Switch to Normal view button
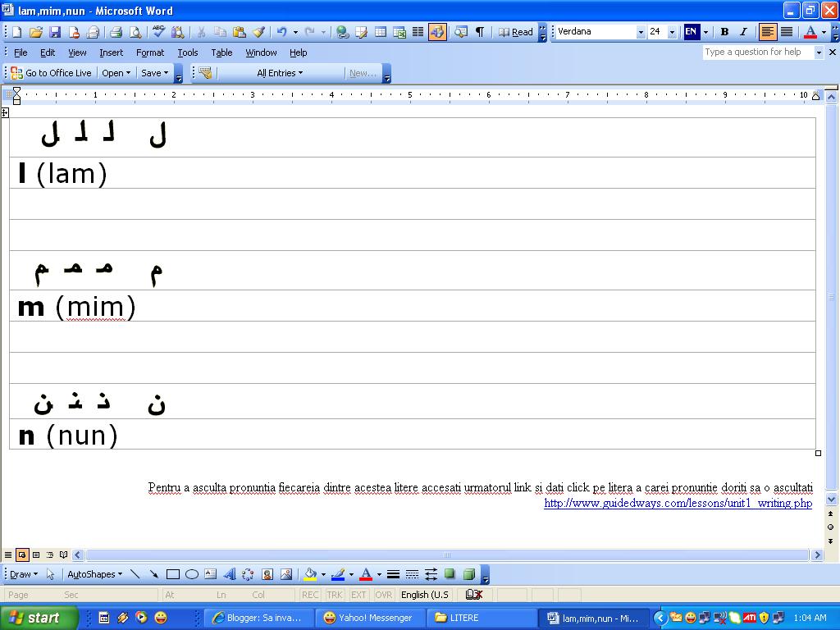The width and height of the screenshot is (840, 630). click(x=8, y=555)
